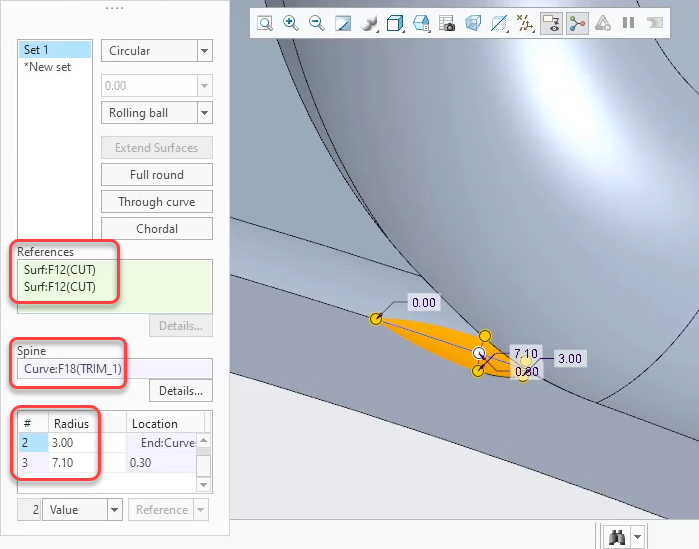Toggle the Annotation Display button
699x549 pixels.
551,22
